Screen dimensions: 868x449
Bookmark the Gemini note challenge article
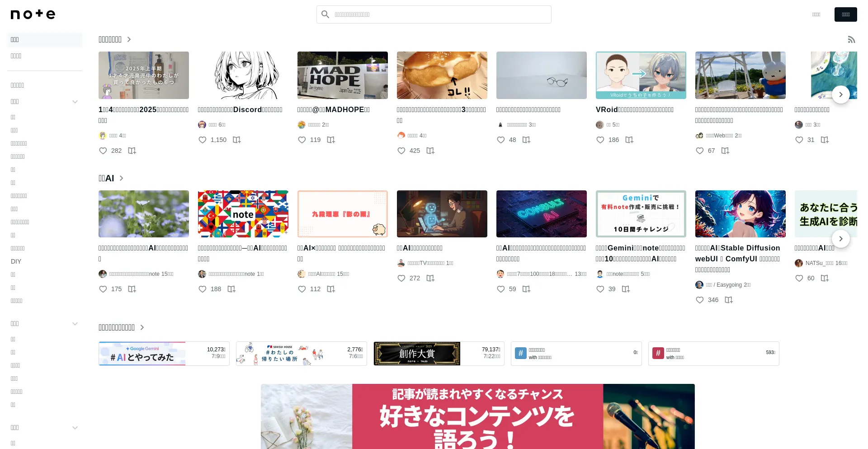tap(626, 289)
